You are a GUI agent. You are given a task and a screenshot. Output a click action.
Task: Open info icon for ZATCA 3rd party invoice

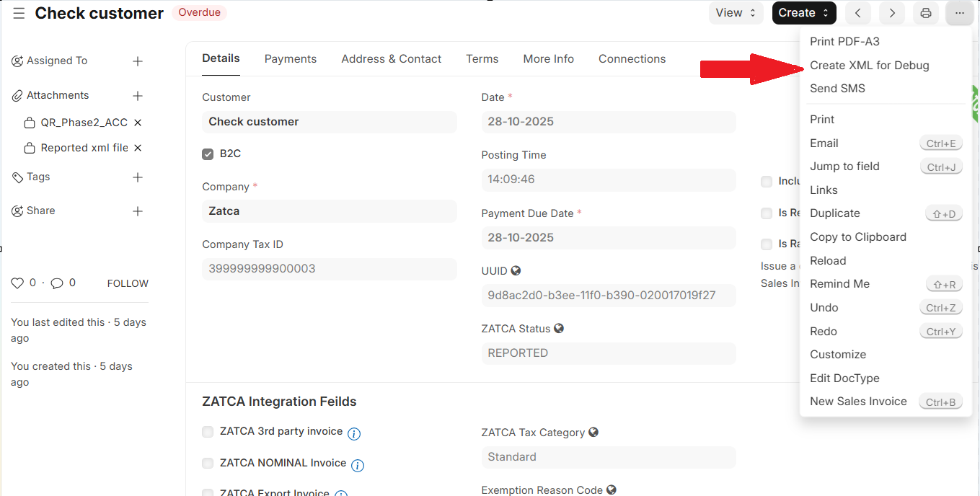coord(354,433)
